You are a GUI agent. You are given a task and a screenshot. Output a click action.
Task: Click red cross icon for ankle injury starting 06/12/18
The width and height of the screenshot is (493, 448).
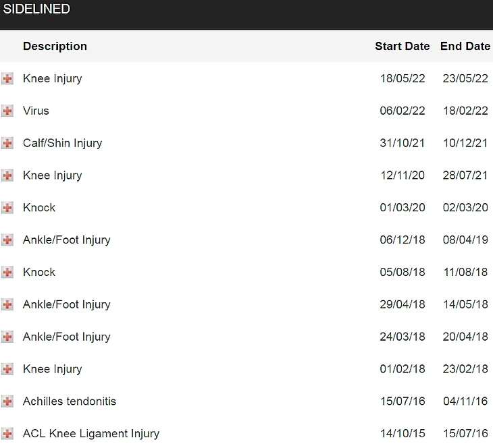[7, 240]
